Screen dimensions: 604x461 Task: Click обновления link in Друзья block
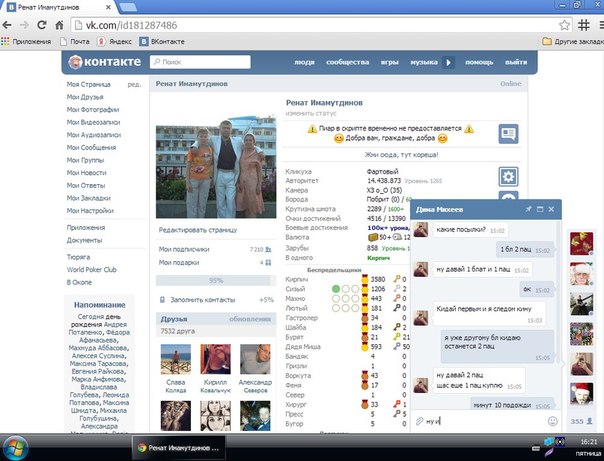pyautogui.click(x=250, y=319)
